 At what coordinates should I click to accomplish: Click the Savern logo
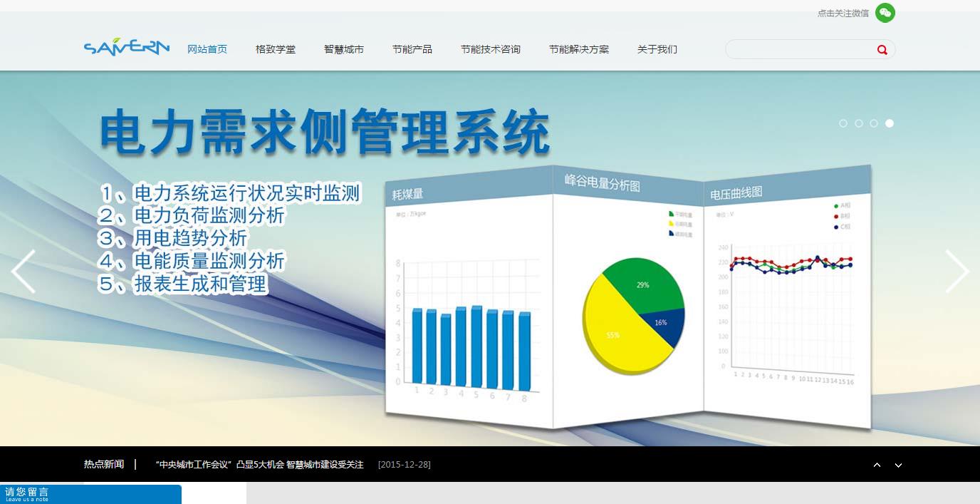[127, 47]
